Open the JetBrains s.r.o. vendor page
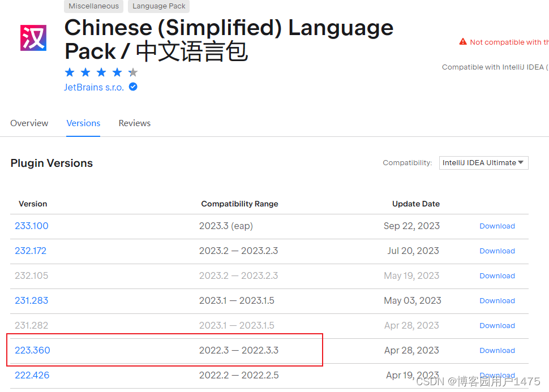 [94, 87]
